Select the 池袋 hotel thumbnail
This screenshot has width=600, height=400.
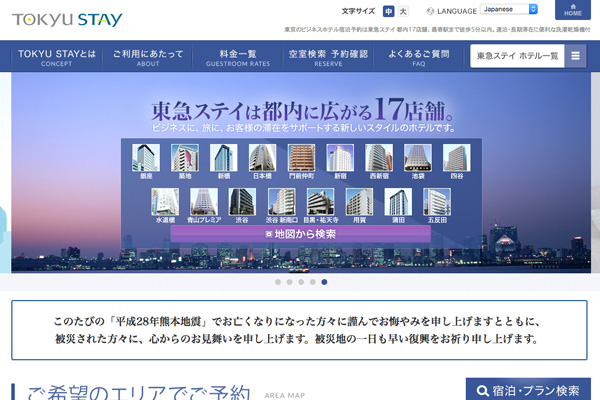coord(418,158)
